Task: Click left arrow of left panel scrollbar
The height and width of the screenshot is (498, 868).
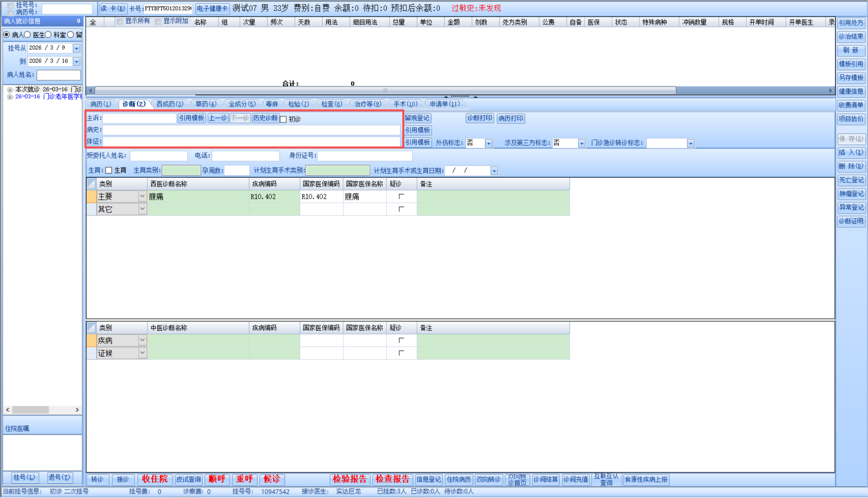Action: tap(7, 410)
